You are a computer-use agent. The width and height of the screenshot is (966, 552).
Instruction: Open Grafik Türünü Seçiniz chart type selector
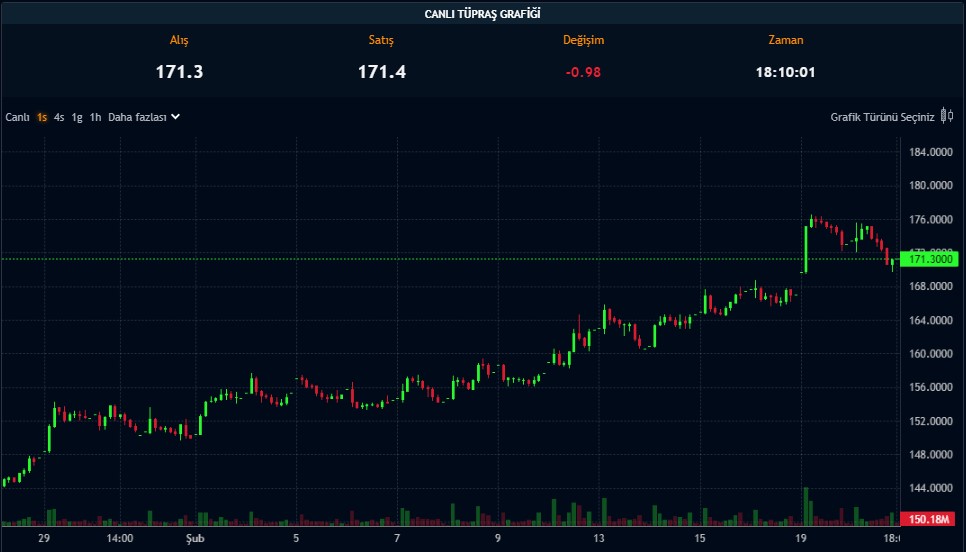(x=882, y=117)
